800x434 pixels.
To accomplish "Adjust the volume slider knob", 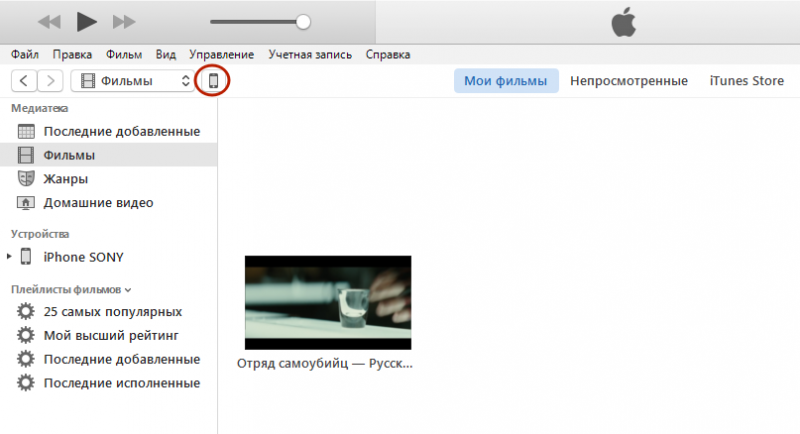I will point(303,22).
